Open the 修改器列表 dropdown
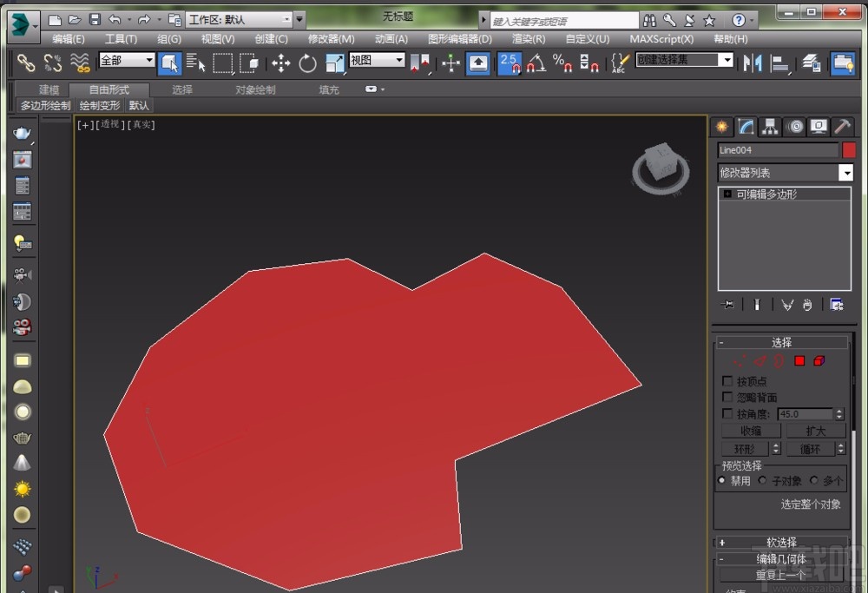 pyautogui.click(x=846, y=172)
